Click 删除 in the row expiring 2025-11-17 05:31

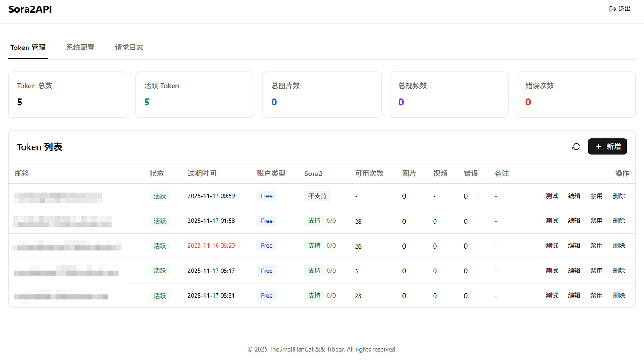click(619, 295)
